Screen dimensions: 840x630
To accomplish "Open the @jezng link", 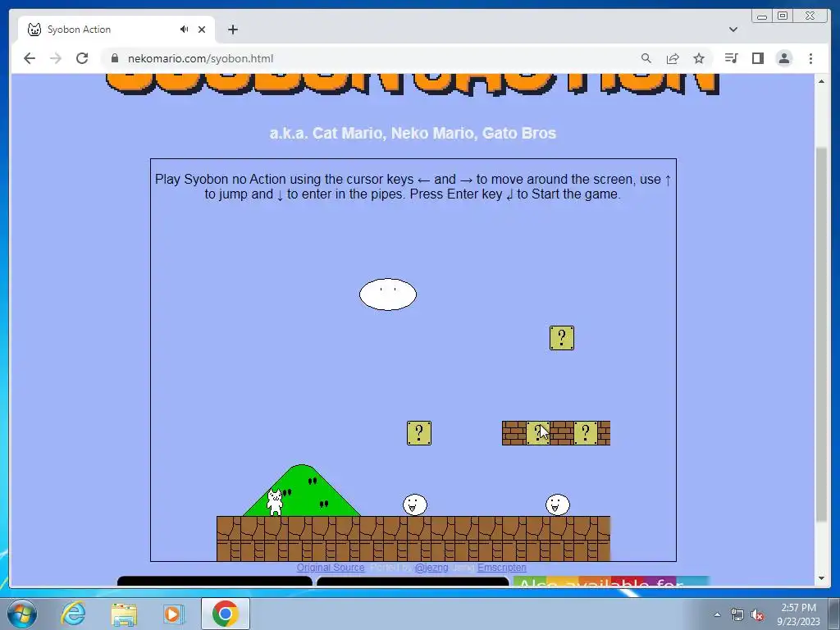I will (x=431, y=568).
